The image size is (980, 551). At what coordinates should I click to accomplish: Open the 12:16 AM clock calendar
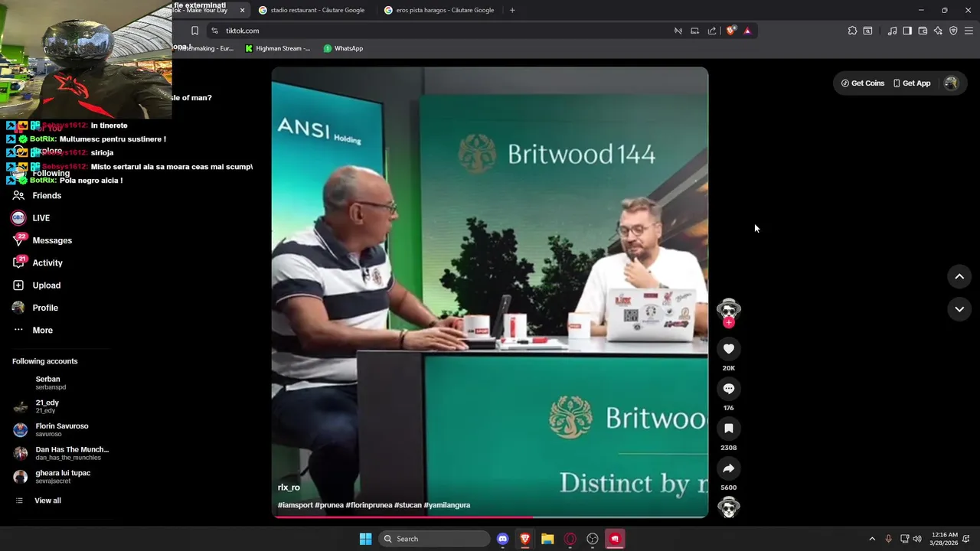click(945, 539)
